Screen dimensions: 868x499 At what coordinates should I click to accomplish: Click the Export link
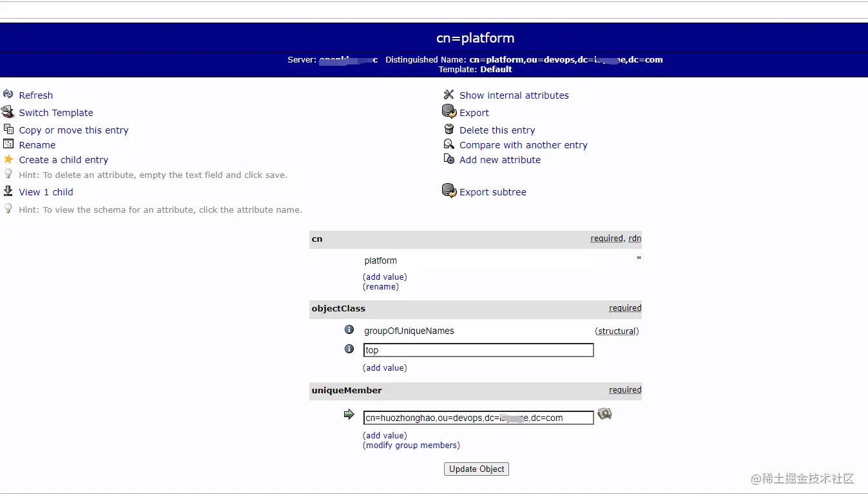click(x=474, y=113)
